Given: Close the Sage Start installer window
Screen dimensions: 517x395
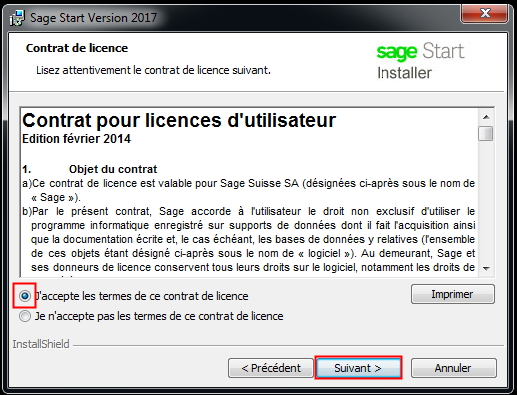Looking at the screenshot, I should tap(485, 14).
